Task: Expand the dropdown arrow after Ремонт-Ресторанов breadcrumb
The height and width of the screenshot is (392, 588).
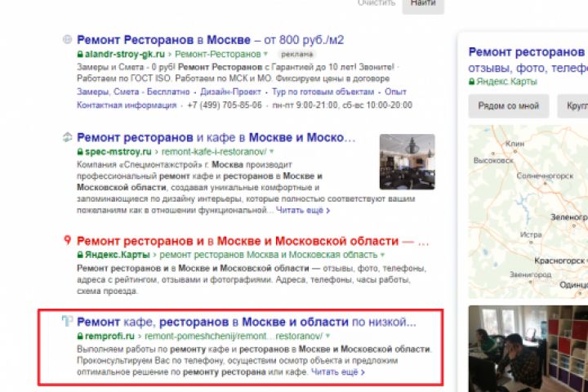Action: click(265, 54)
